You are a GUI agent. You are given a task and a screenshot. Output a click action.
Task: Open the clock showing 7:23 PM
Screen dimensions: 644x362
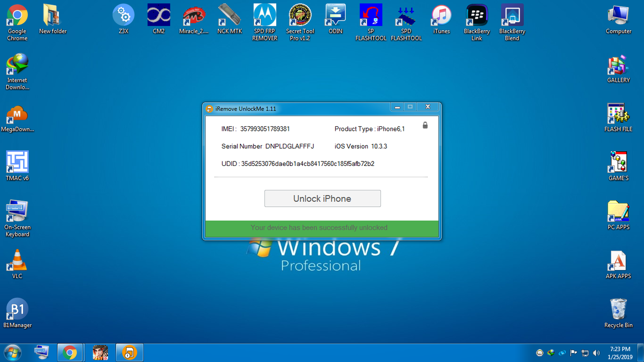[x=619, y=352]
